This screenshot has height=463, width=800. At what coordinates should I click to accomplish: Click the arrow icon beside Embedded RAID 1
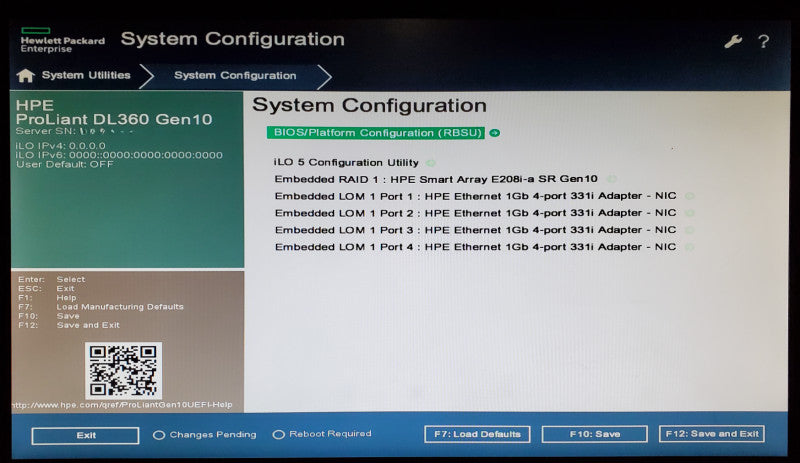[611, 179]
